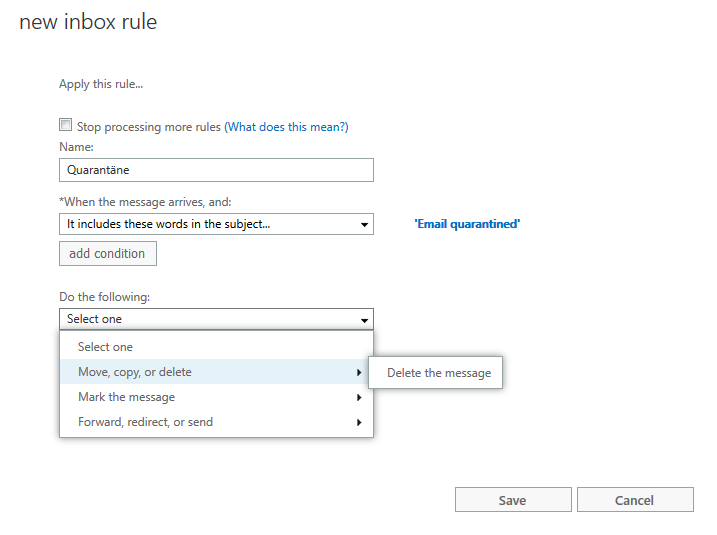Image resolution: width=717 pixels, height=535 pixels.
Task: Select 'Move, copy, or delete' in the list
Action: click(x=216, y=372)
